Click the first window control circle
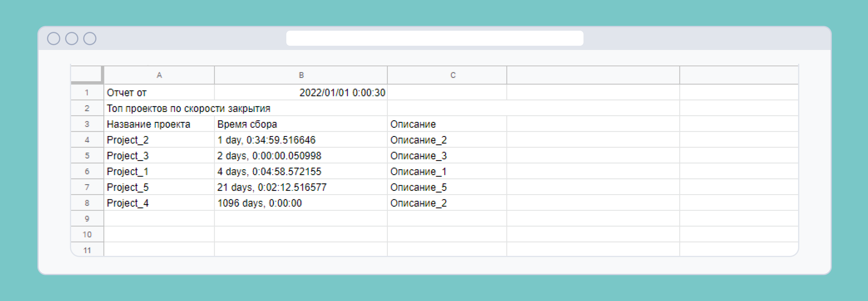Screen dimensions: 868x301 point(54,39)
